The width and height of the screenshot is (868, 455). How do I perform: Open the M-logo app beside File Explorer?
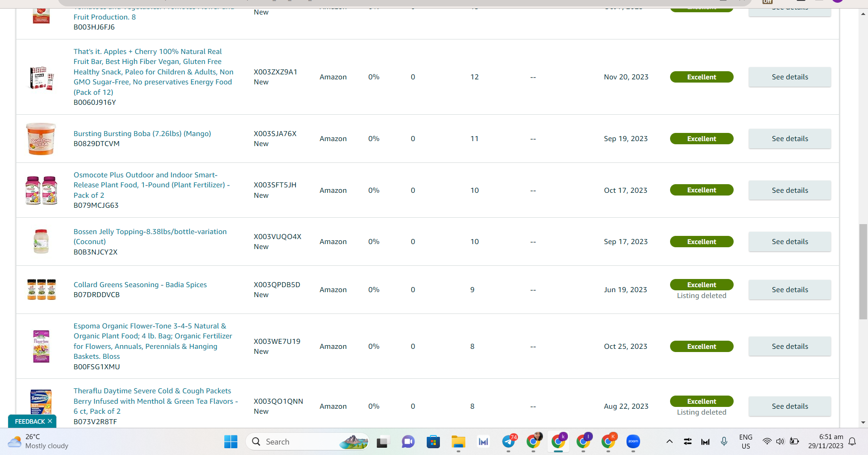(483, 441)
